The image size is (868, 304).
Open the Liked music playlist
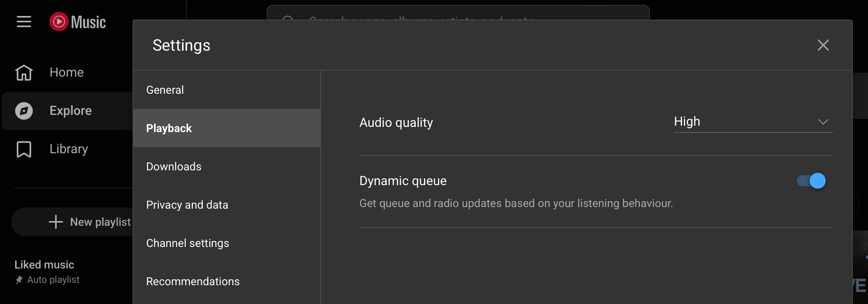(44, 265)
